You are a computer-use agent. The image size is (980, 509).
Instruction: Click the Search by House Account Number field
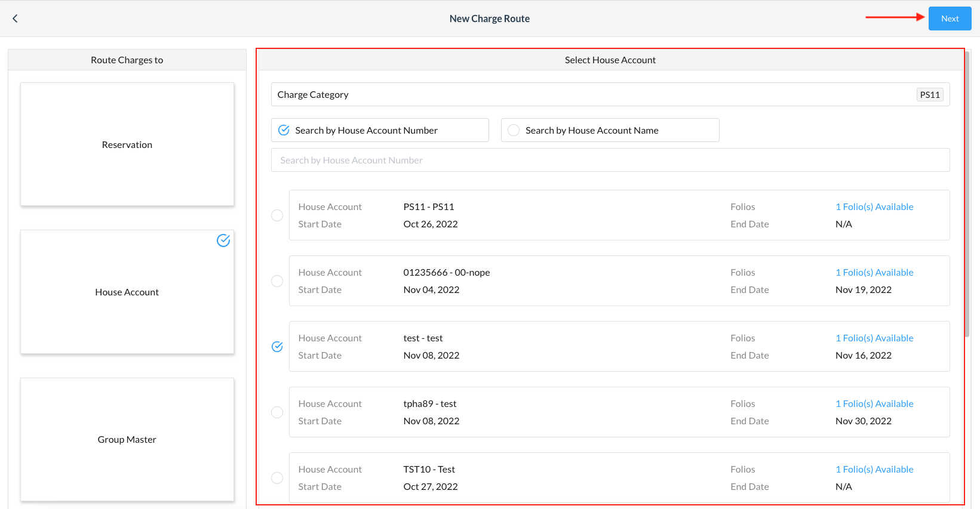click(610, 160)
